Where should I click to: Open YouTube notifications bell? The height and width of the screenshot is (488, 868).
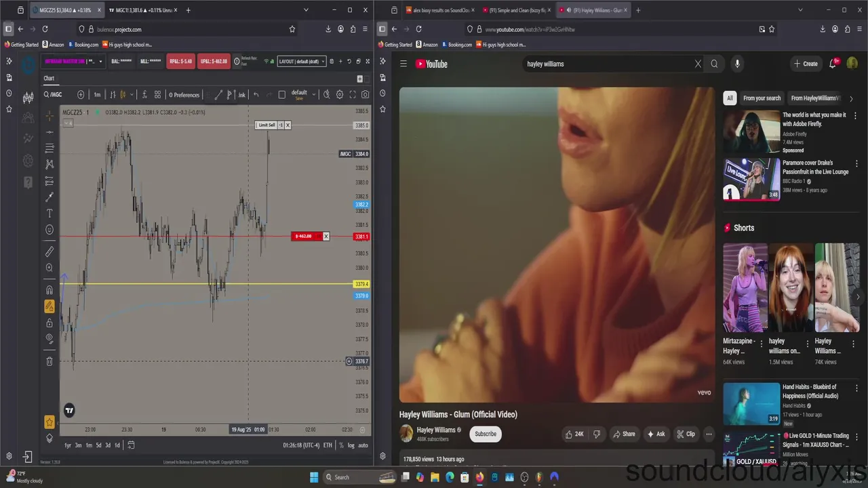[833, 64]
